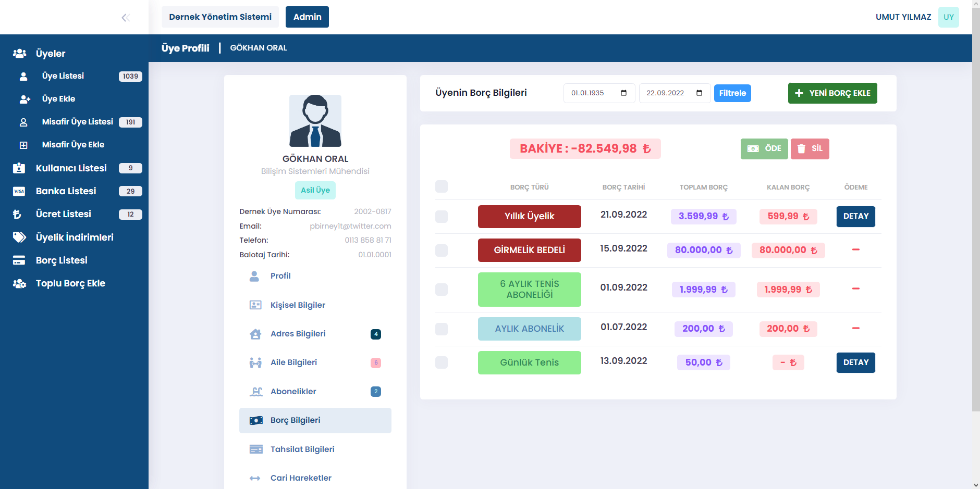Image resolution: width=980 pixels, height=489 pixels.
Task: Select the GİRMELİK BEDELİ row checkbox
Action: click(x=442, y=250)
